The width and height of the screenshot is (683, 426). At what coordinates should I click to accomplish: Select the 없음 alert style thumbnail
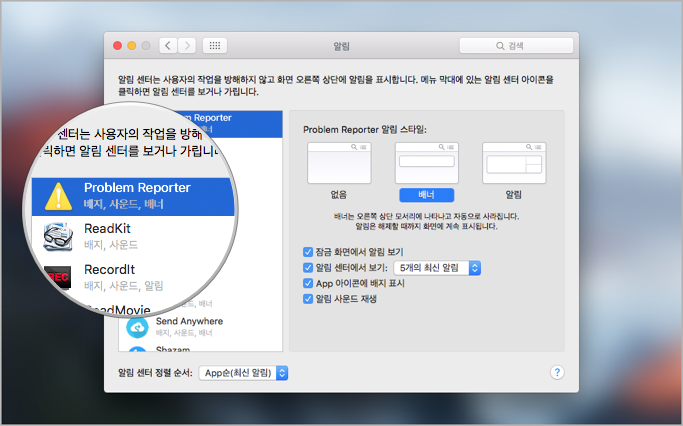pyautogui.click(x=339, y=163)
